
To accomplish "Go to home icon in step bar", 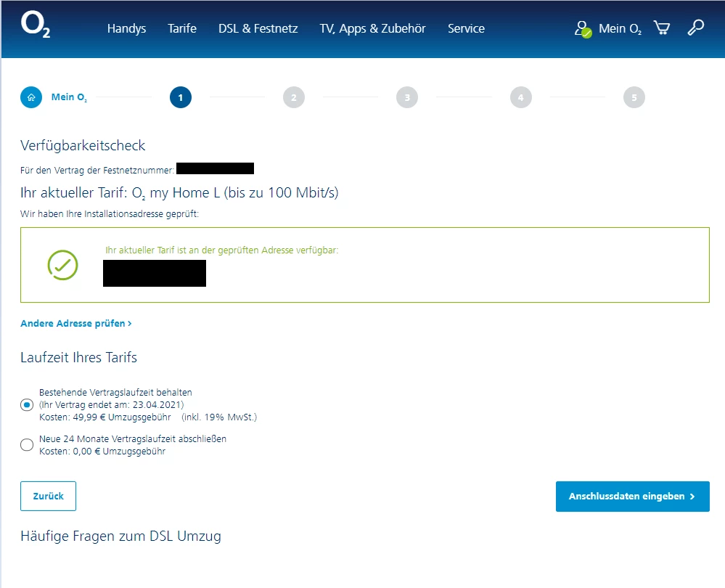I will click(31, 97).
